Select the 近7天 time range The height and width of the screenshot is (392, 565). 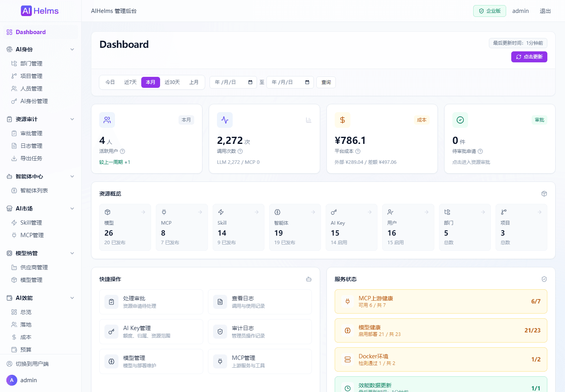click(x=130, y=82)
